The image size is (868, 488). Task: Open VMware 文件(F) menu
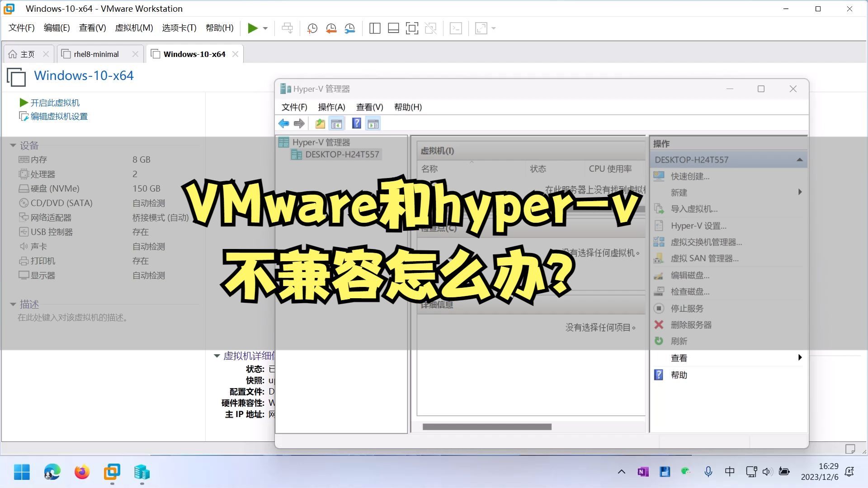[x=22, y=28]
